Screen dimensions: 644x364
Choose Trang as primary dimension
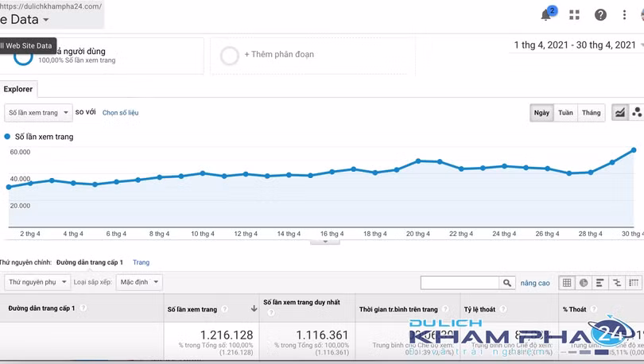pos(141,262)
